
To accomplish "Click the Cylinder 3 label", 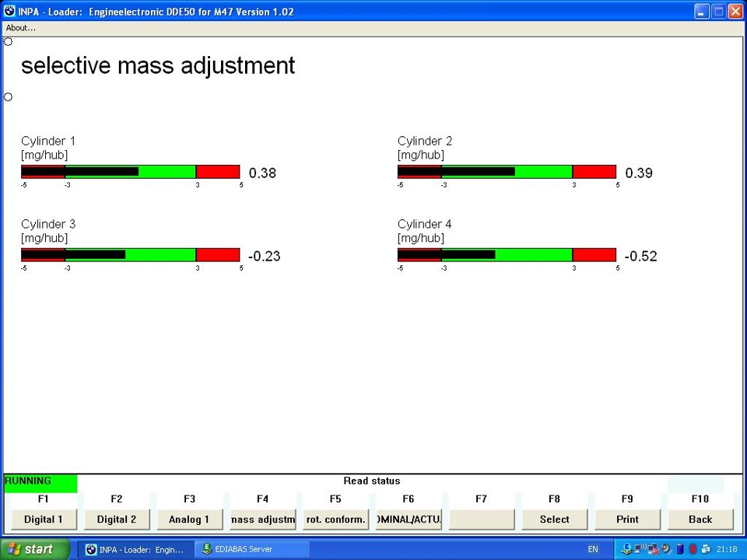I will coord(48,224).
